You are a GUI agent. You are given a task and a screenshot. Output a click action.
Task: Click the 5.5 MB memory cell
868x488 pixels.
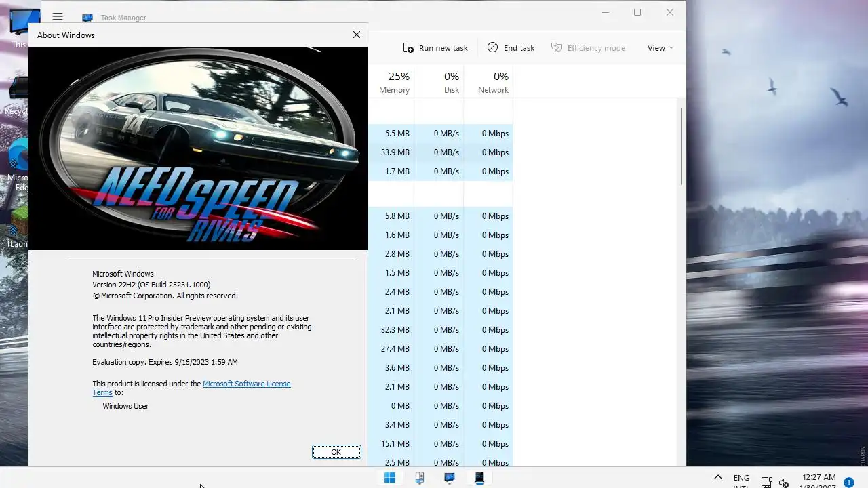point(391,134)
